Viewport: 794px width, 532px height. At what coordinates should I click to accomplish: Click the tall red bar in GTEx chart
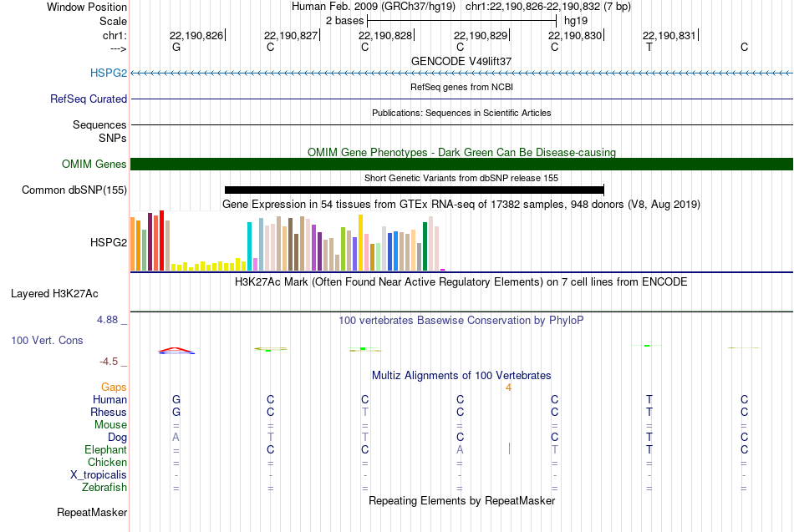click(161, 241)
